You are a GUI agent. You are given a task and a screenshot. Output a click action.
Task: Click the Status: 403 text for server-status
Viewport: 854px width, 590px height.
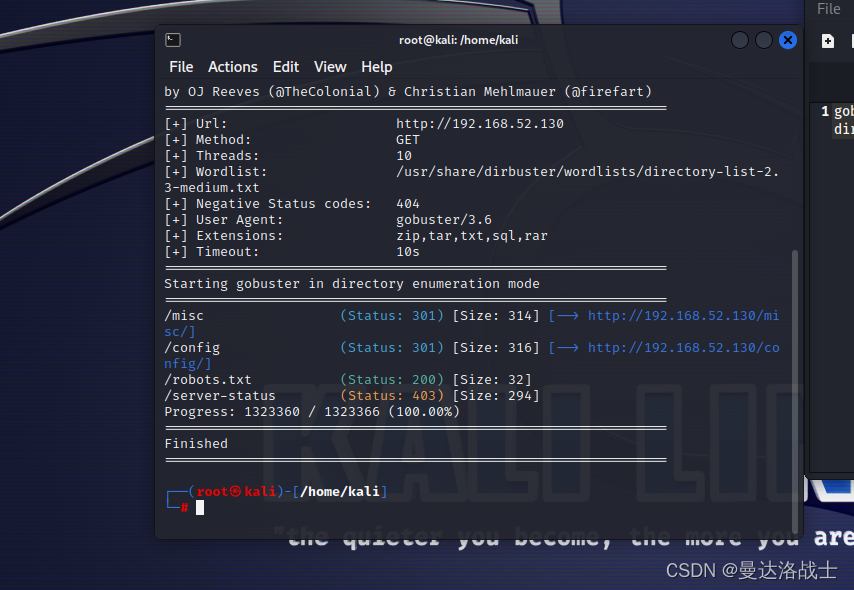point(392,396)
